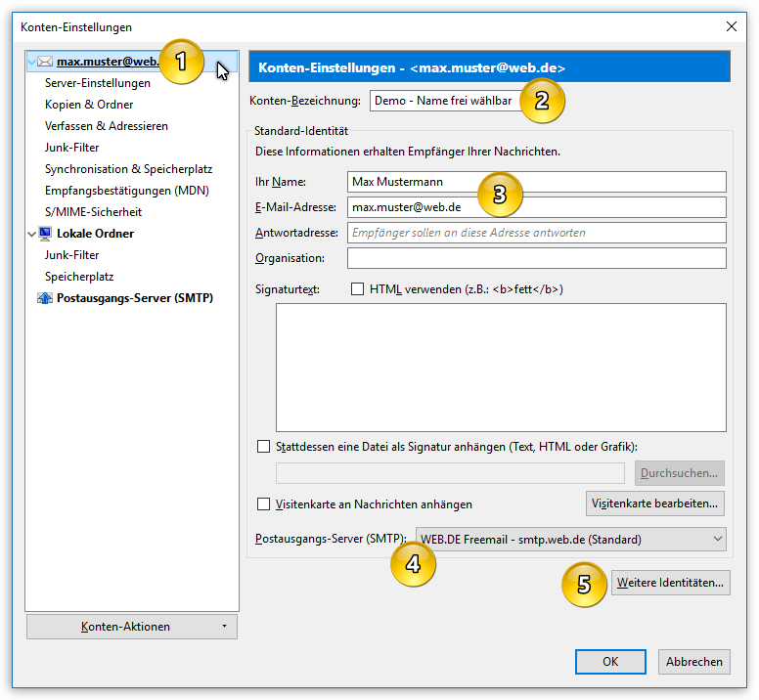The height and width of the screenshot is (700, 759).
Task: Close the Konten-Einstellungen dialog
Action: coord(732,26)
